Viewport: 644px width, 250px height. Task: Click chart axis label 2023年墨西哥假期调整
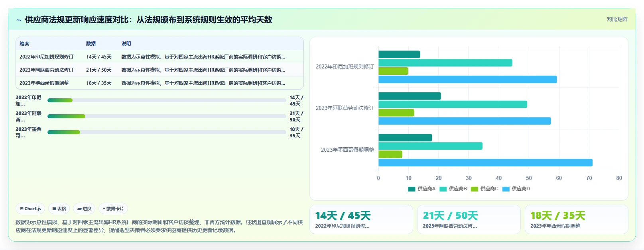click(347, 150)
